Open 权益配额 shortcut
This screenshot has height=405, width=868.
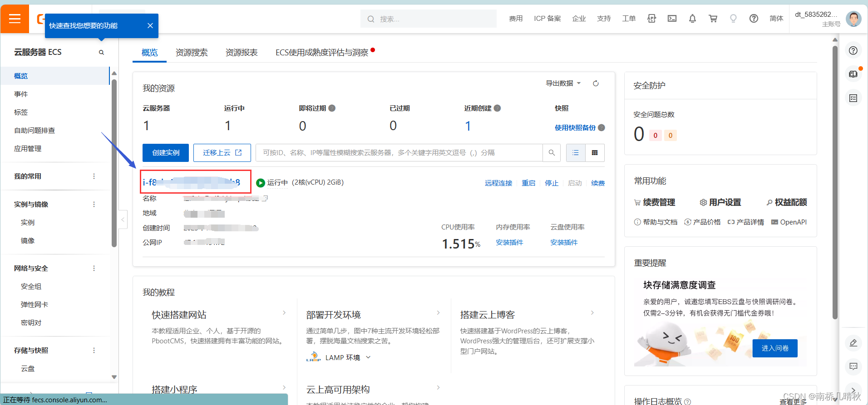[x=786, y=202]
